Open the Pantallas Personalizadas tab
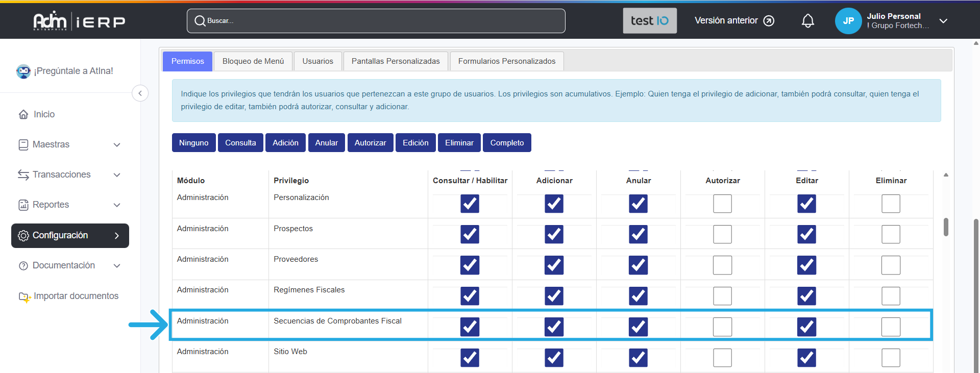The image size is (980, 373). click(396, 61)
